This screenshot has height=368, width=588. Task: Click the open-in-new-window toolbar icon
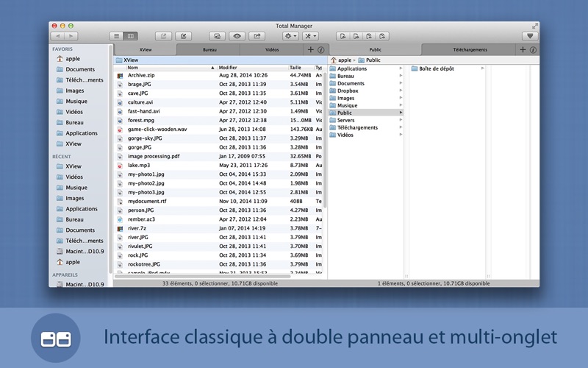[163, 36]
